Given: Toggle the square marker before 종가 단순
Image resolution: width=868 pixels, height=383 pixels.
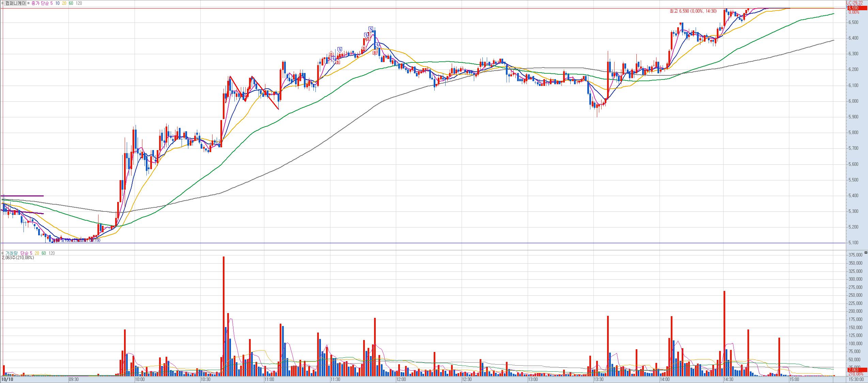Looking at the screenshot, I should (28, 3).
